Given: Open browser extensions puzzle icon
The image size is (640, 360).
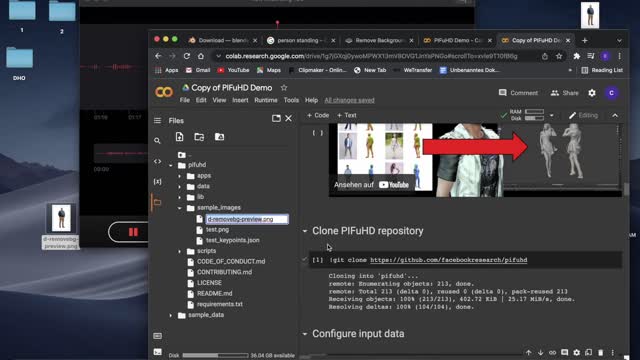Looking at the screenshot, I should (x=576, y=56).
